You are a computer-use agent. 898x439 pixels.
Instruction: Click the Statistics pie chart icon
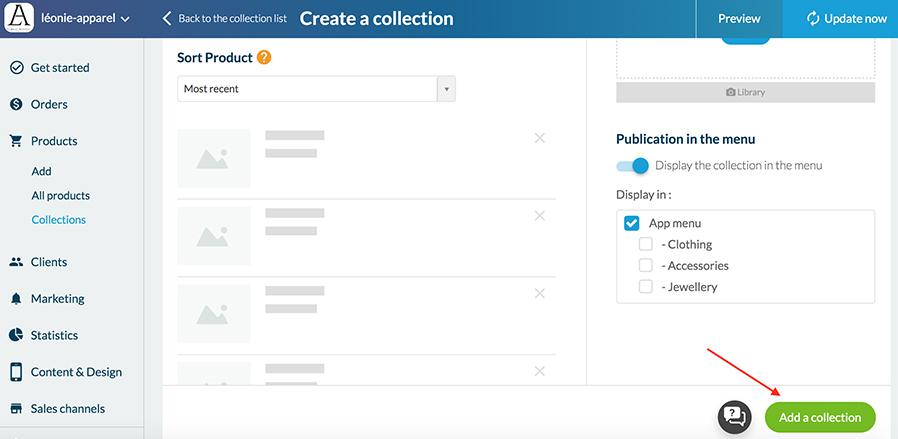point(16,335)
